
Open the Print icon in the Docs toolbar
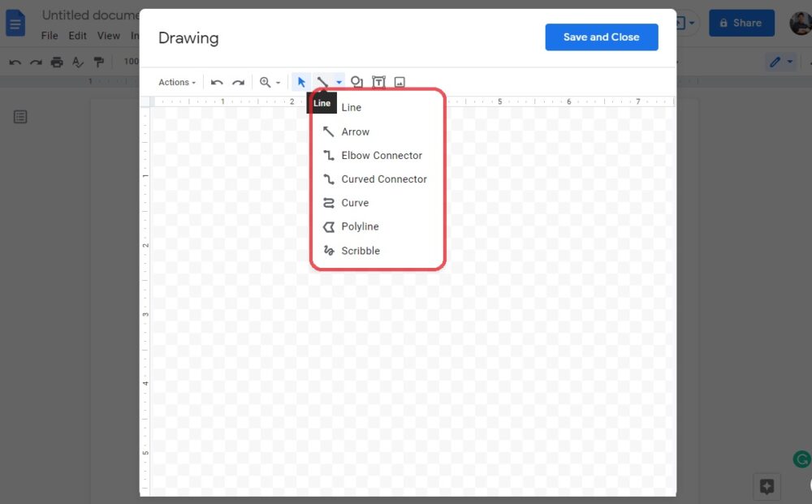click(57, 61)
